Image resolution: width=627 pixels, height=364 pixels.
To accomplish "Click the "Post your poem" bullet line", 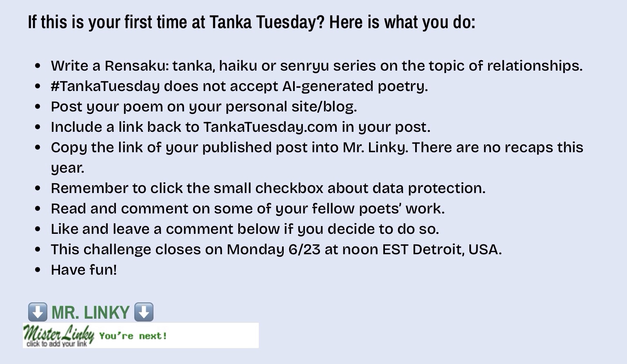I will tap(204, 107).
